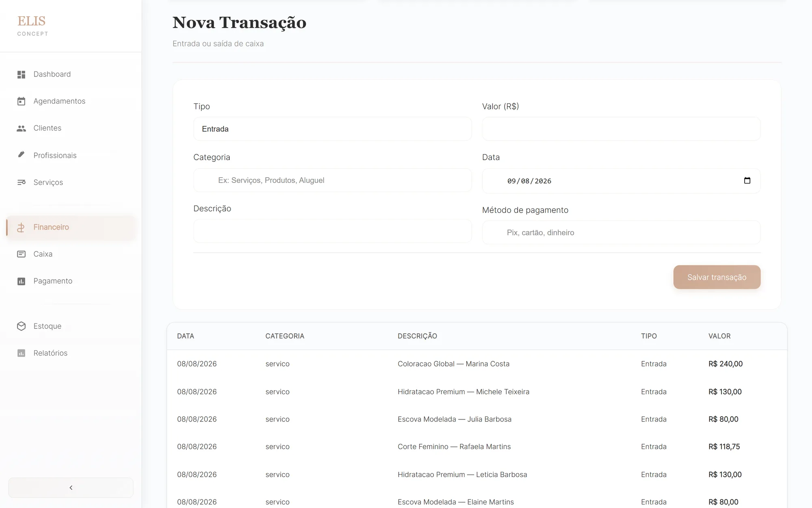Go to the Dashboard menu item
812x508 pixels.
tap(71, 74)
